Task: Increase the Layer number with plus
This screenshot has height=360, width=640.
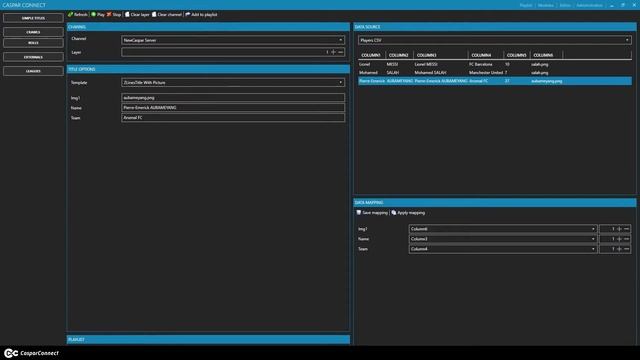Action: click(x=333, y=52)
